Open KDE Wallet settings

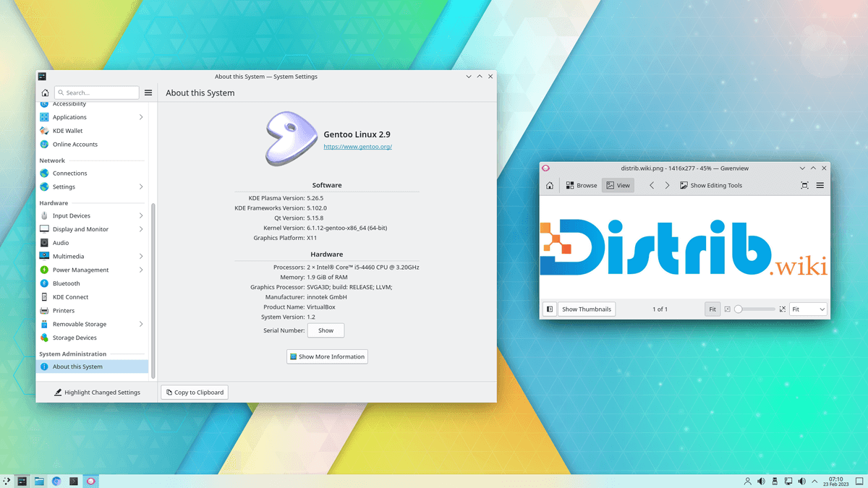click(x=93, y=131)
